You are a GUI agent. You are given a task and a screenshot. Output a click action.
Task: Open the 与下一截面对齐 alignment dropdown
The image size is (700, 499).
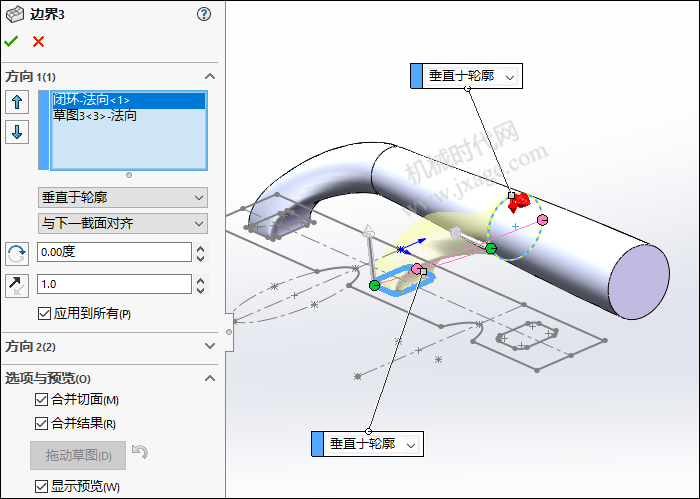pos(123,223)
